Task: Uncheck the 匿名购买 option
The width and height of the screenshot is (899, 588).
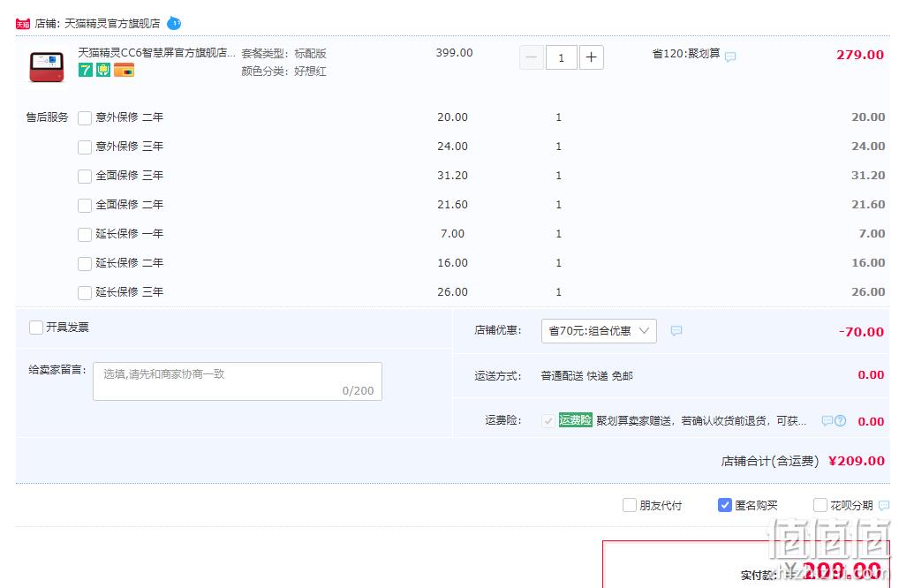Action: (x=725, y=505)
